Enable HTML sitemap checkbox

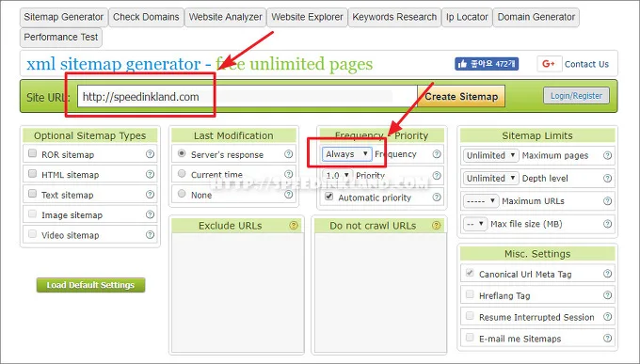(x=32, y=173)
